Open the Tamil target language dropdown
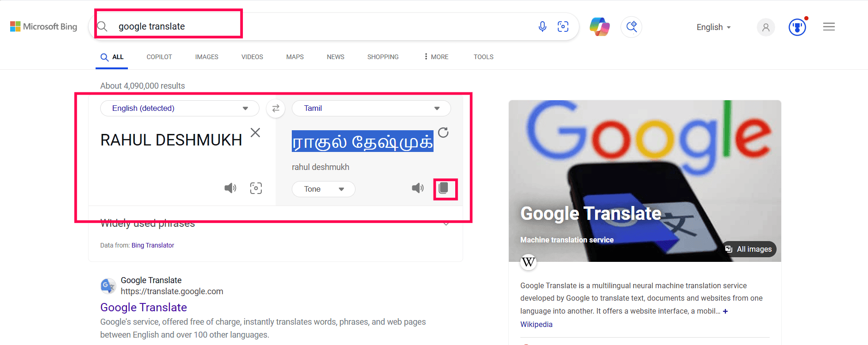Screen dimensions: 868x345 click(371, 109)
